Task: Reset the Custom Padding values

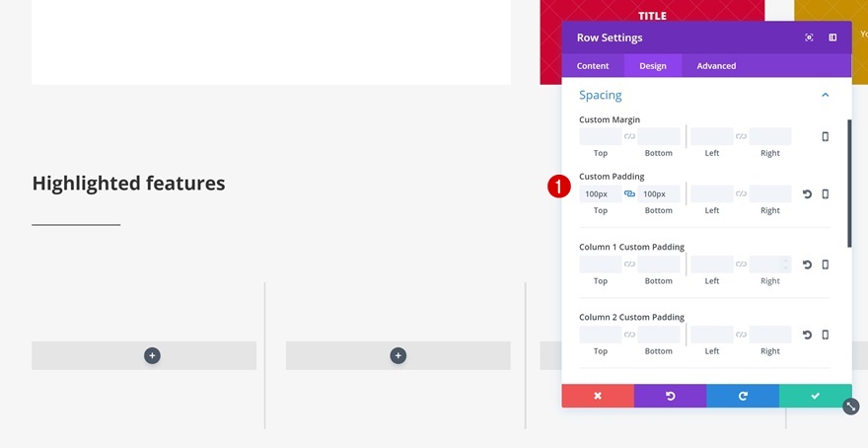Action: pos(807,194)
